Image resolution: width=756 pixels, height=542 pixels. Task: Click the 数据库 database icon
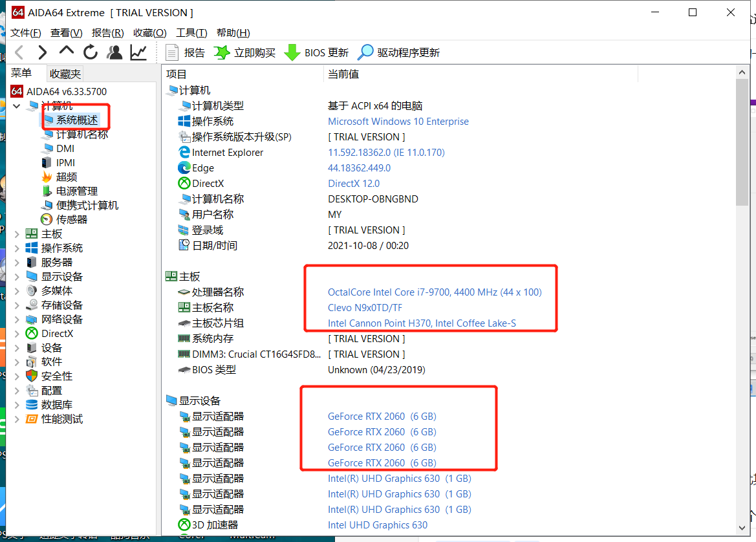(32, 405)
